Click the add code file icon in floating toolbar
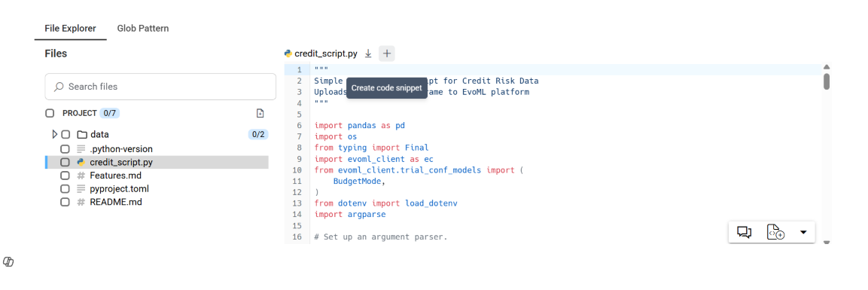This screenshot has height=290, width=868. tap(775, 233)
